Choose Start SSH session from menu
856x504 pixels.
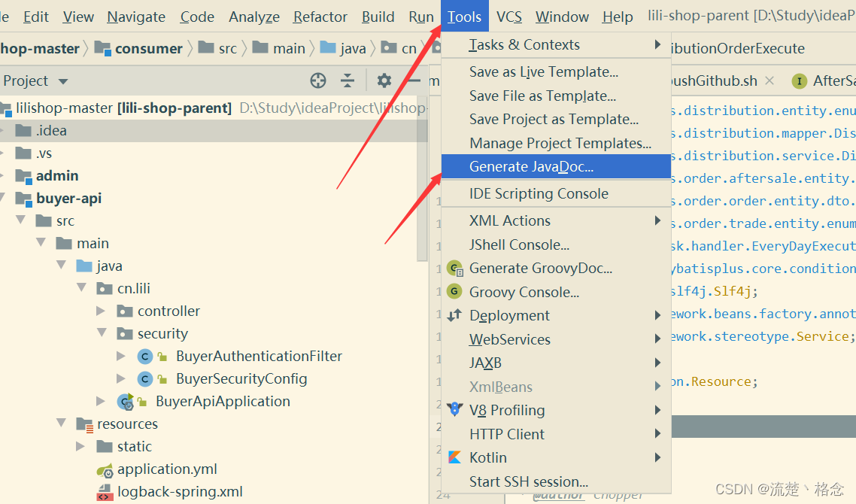(x=528, y=481)
